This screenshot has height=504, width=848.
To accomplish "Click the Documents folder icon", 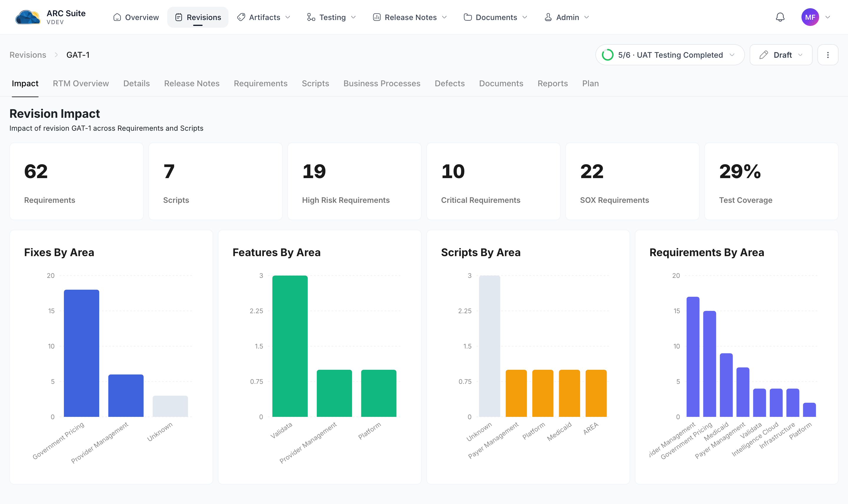I will coord(468,17).
